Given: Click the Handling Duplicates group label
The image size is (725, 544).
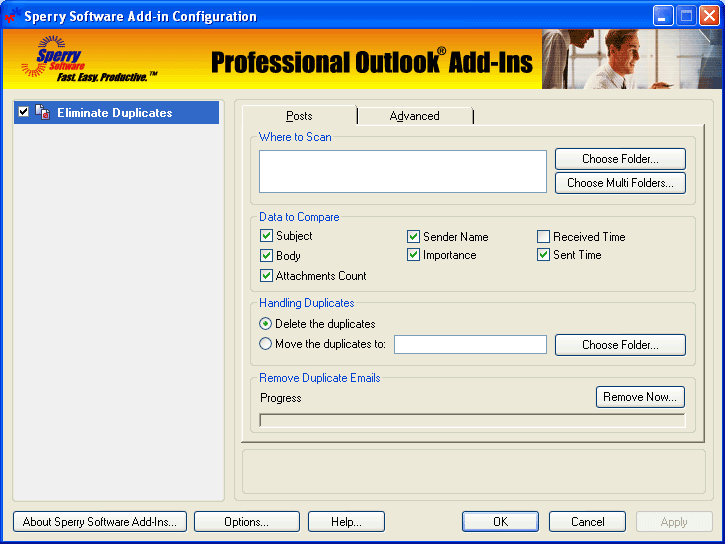Looking at the screenshot, I should pyautogui.click(x=307, y=303).
